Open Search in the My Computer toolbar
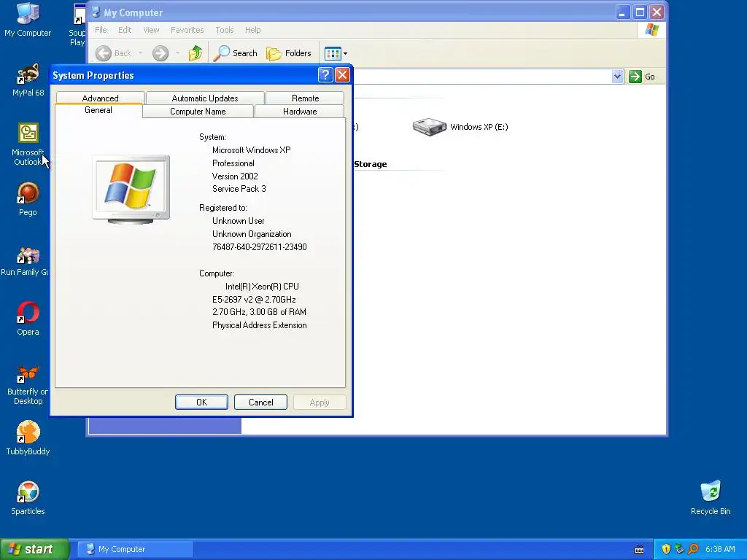This screenshot has height=560, width=747. click(x=235, y=53)
